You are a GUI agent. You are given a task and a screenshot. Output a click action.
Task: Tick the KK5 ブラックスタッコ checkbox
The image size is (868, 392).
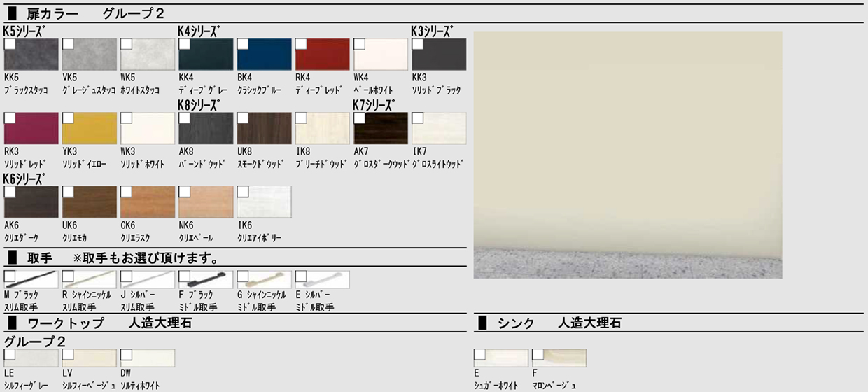[10, 44]
